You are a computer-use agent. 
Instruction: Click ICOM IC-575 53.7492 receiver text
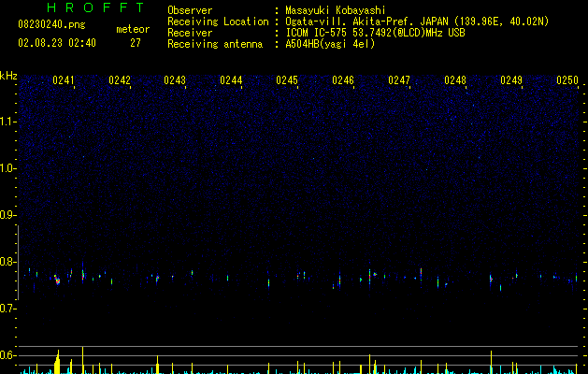click(x=376, y=33)
